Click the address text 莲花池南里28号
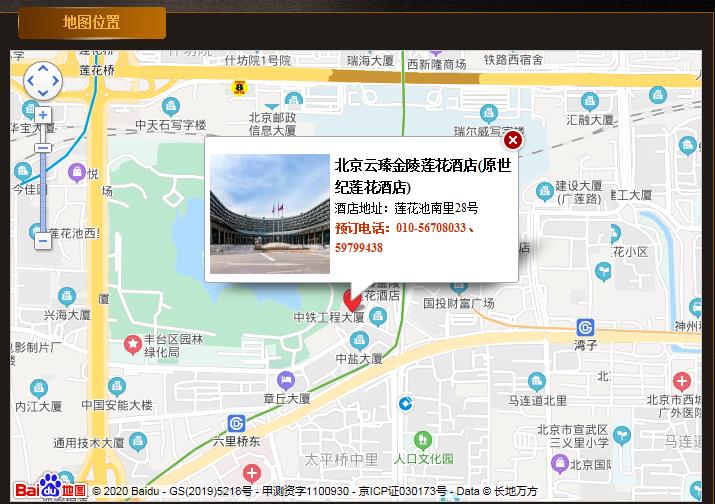 coord(436,208)
